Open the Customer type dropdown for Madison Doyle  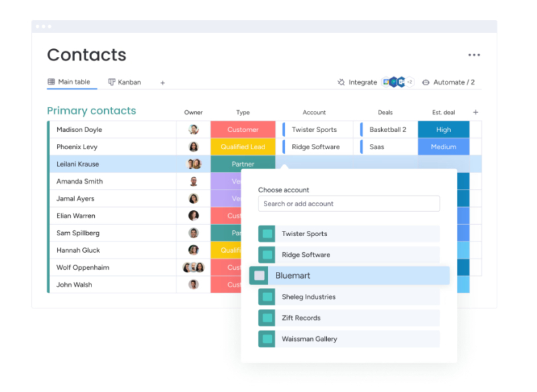point(243,129)
